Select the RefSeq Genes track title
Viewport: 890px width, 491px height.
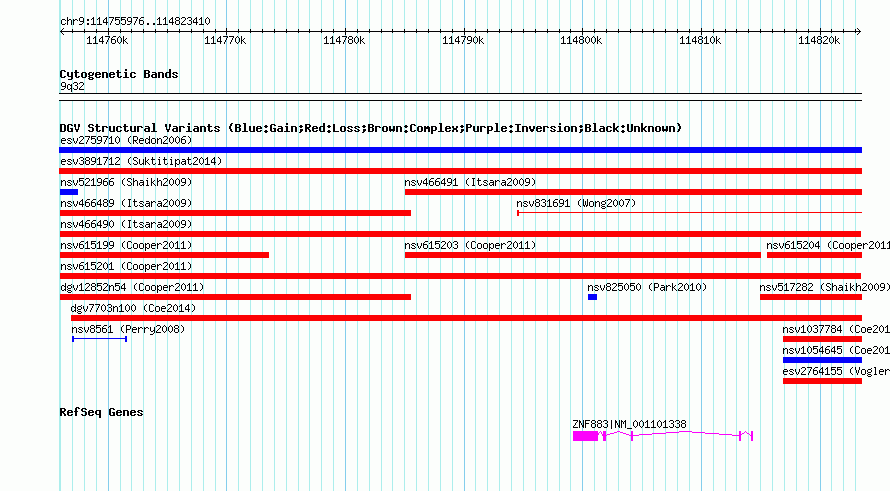pos(101,412)
